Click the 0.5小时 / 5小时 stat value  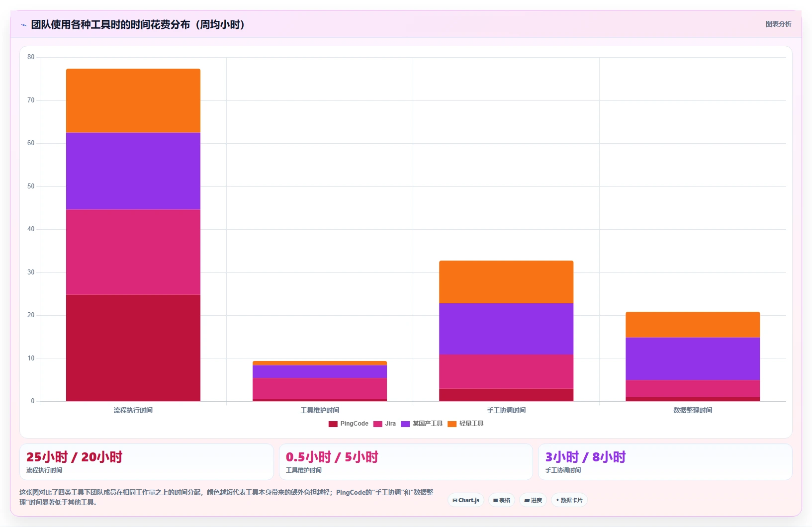coord(332,457)
